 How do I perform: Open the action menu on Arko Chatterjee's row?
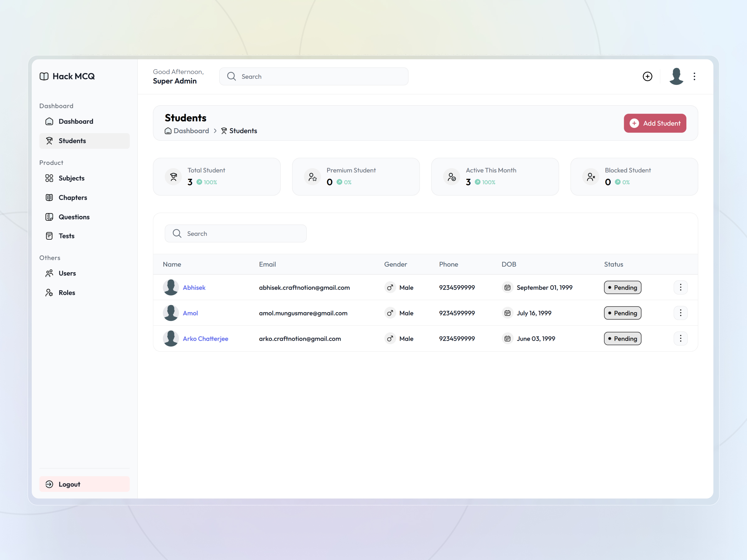coord(680,338)
